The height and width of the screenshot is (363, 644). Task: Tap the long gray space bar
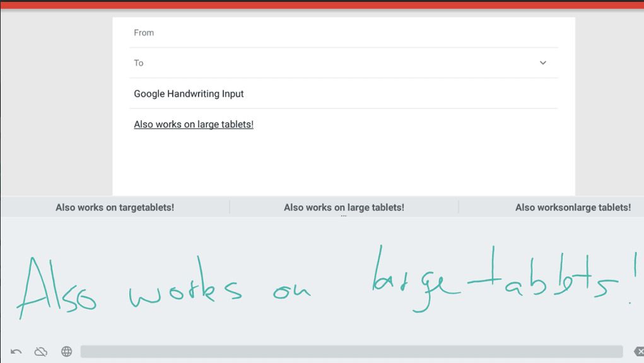pyautogui.click(x=351, y=352)
